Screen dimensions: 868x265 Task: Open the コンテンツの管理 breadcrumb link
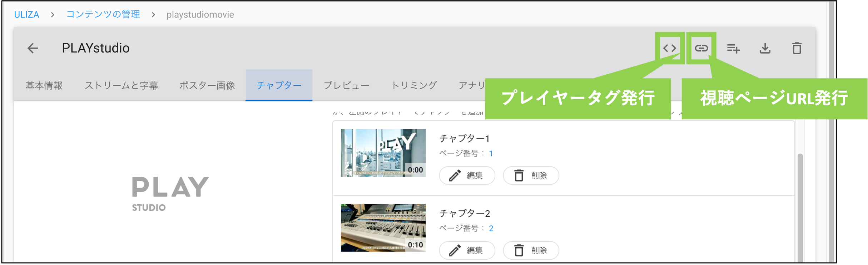click(103, 15)
